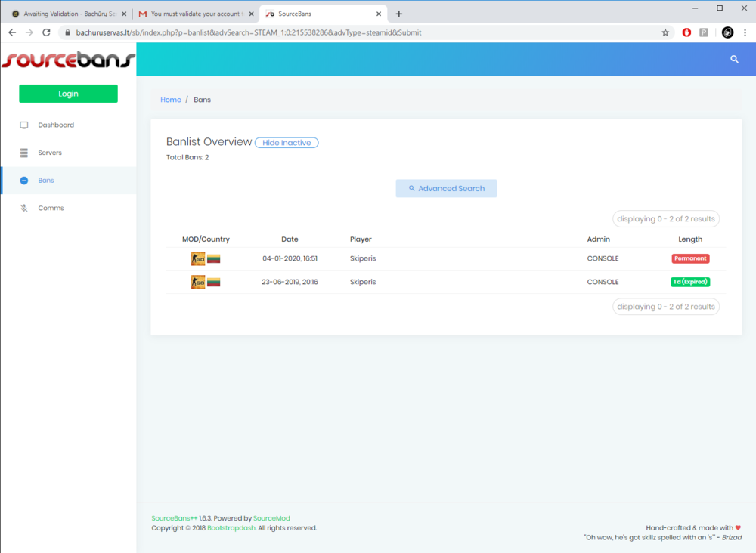This screenshot has width=756, height=553.
Task: Open the Bans menu item in the sidebar
Action: [46, 181]
